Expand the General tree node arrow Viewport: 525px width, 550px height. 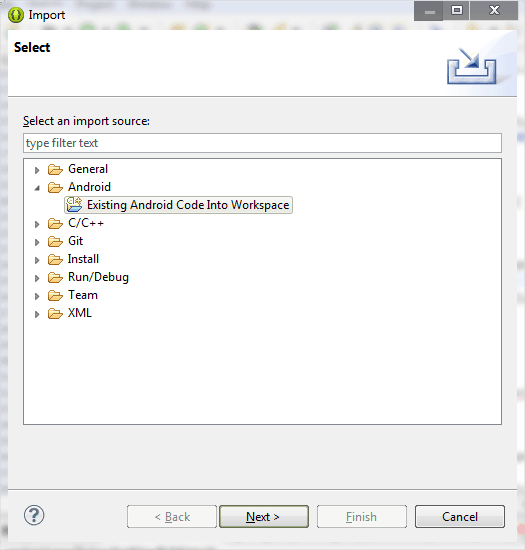[37, 170]
